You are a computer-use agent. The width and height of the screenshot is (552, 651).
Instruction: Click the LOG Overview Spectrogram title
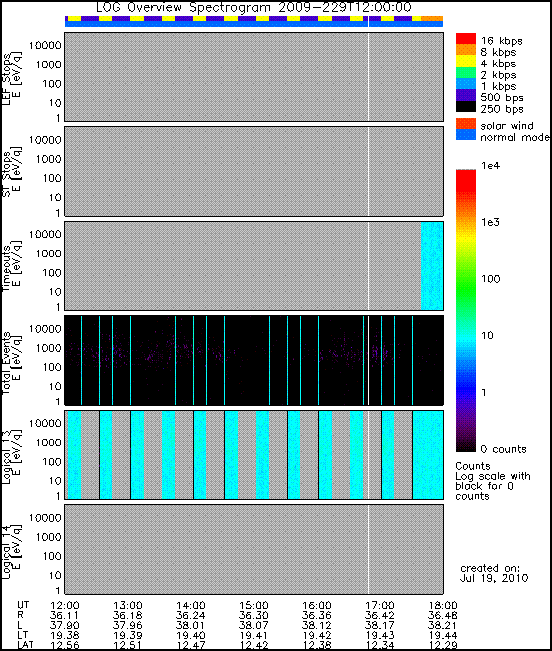254,7
